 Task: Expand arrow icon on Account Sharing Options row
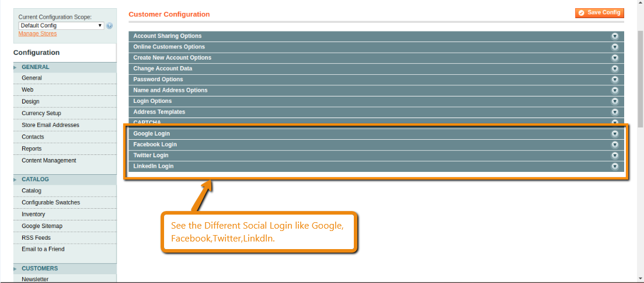[x=615, y=36]
